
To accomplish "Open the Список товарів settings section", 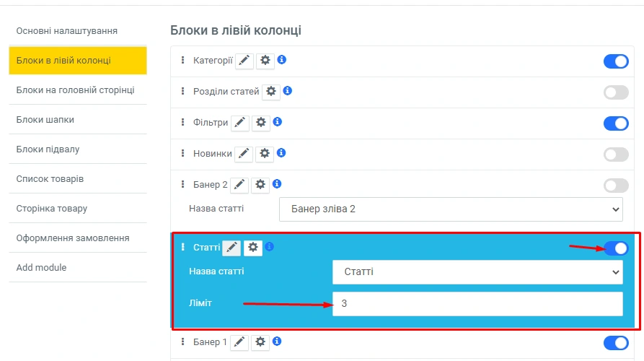I will click(50, 179).
